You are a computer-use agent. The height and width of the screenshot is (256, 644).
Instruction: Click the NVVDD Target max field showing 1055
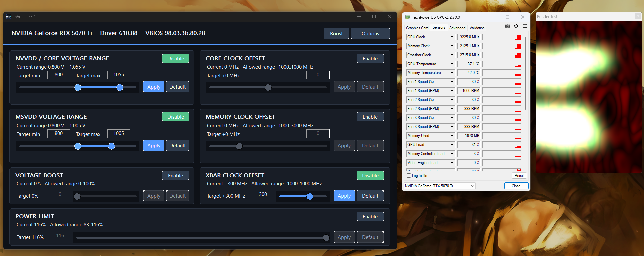pyautogui.click(x=119, y=75)
